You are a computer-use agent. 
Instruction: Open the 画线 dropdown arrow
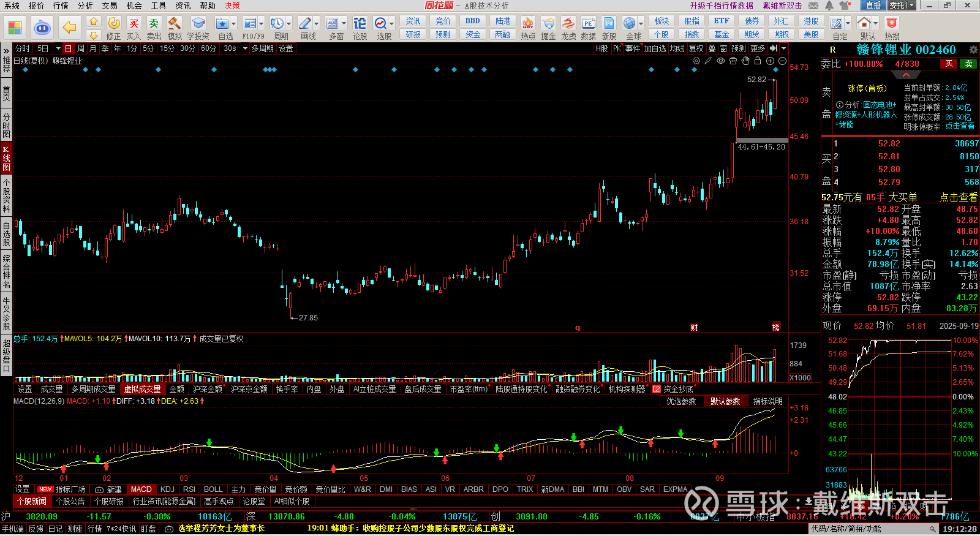(x=316, y=23)
